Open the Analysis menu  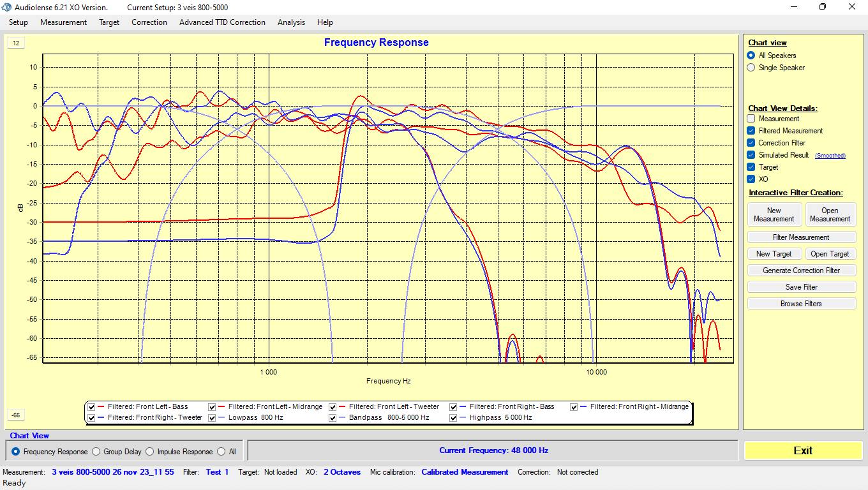point(291,22)
